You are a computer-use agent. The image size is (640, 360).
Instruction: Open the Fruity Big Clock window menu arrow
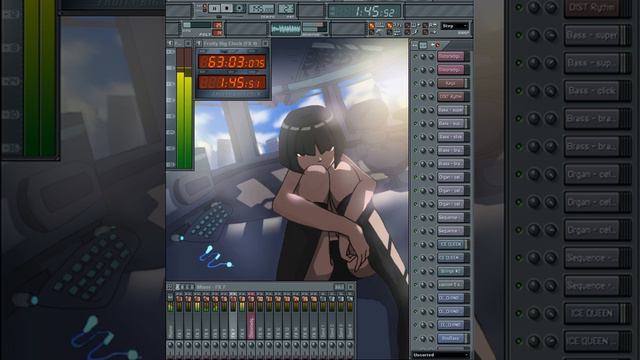(199, 43)
